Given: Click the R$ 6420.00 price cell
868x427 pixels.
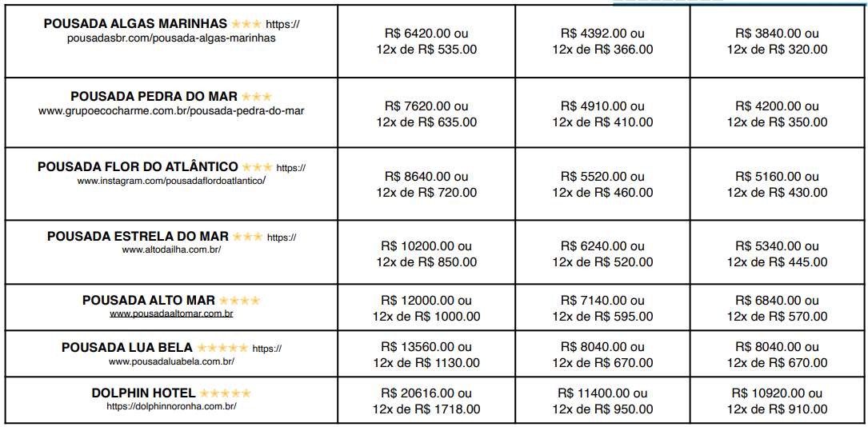Looking at the screenshot, I should pyautogui.click(x=426, y=42).
